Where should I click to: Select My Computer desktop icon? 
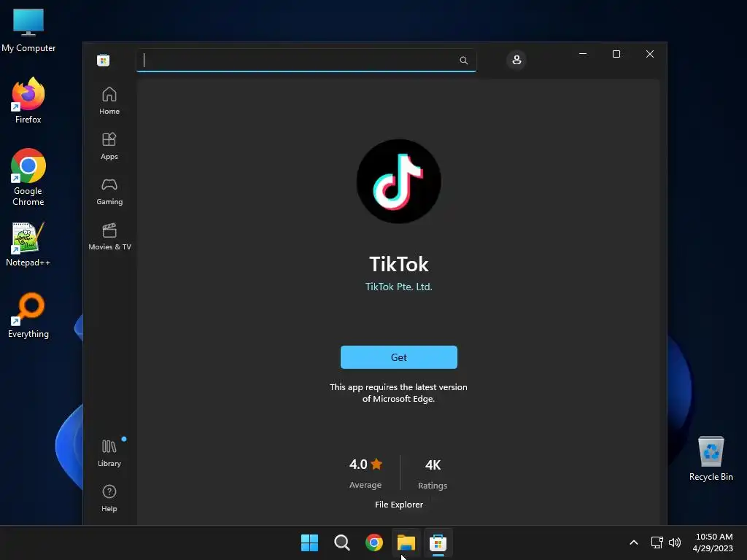pos(28,30)
